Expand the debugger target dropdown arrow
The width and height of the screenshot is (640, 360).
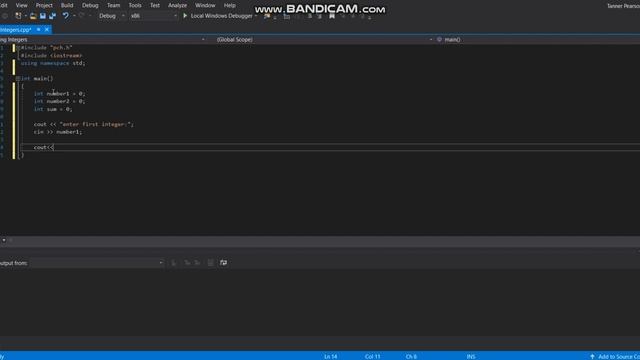tap(256, 16)
